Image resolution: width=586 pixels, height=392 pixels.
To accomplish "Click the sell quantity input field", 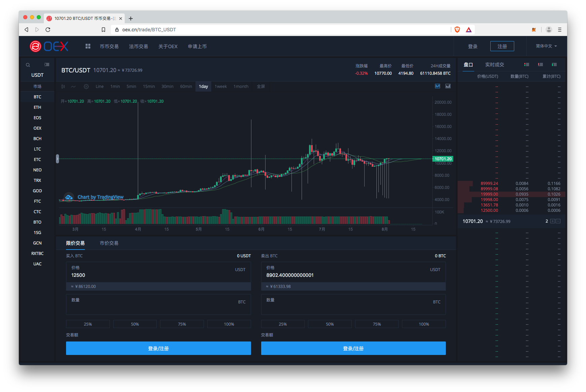I will (353, 304).
